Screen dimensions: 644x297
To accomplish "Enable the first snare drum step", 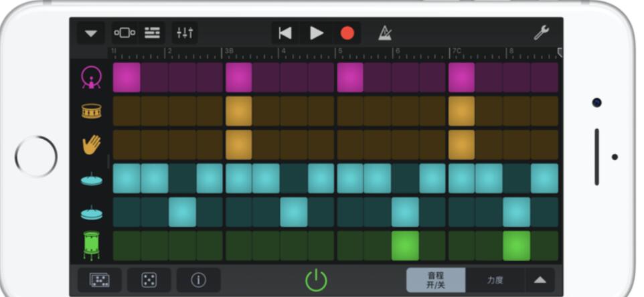I will click(x=127, y=111).
